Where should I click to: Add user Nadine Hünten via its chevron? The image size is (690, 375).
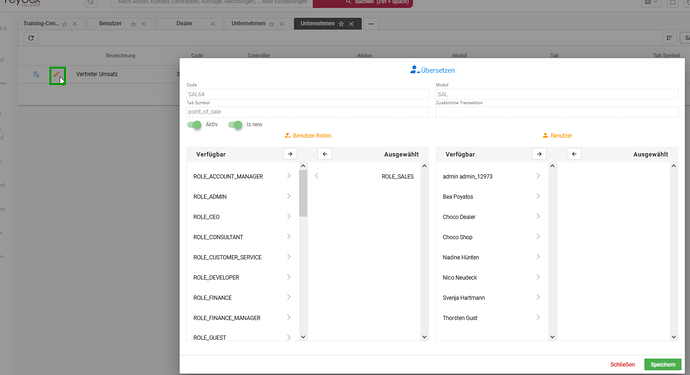538,257
